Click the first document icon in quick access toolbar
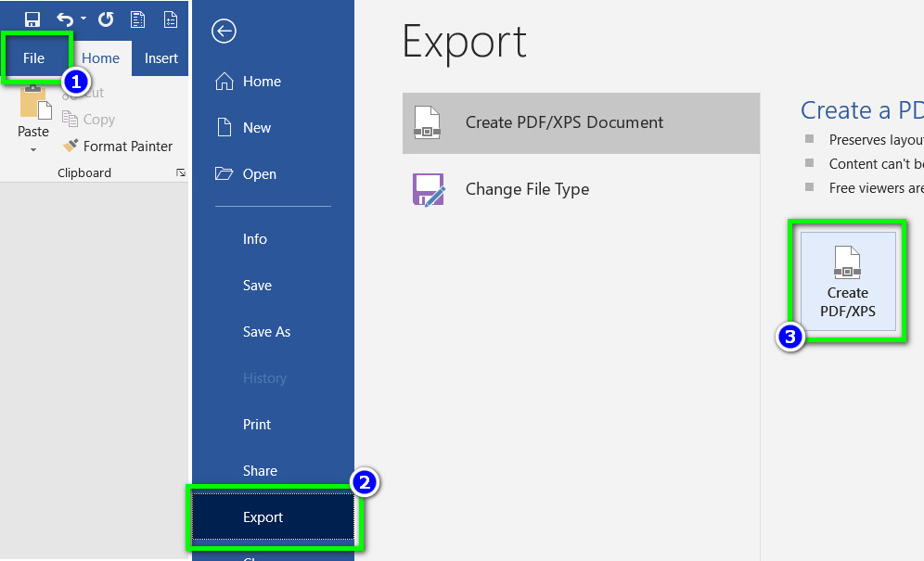The height and width of the screenshot is (561, 924). [x=138, y=19]
